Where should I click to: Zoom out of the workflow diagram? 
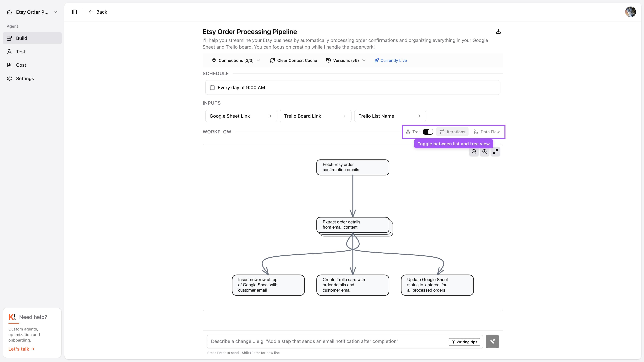coord(474,151)
